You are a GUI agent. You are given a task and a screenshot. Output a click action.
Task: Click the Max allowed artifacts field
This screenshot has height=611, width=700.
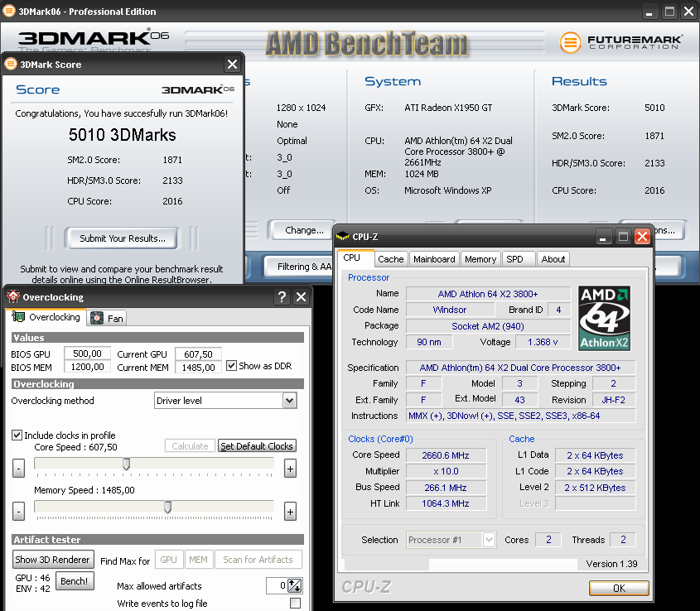tap(277, 585)
